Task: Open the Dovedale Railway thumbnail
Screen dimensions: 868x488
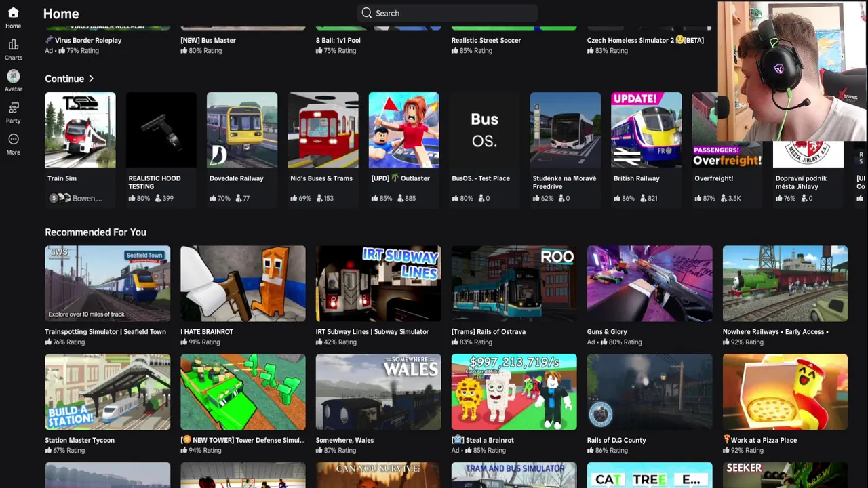Action: [242, 130]
